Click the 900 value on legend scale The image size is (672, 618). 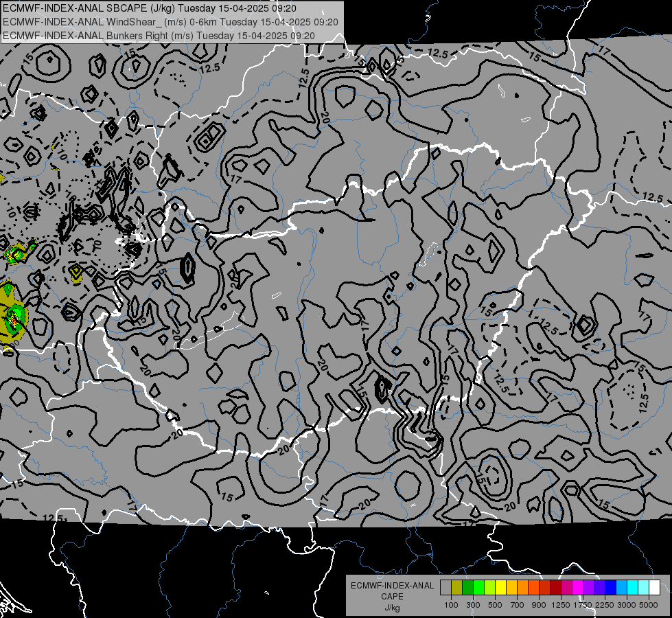coord(539,605)
